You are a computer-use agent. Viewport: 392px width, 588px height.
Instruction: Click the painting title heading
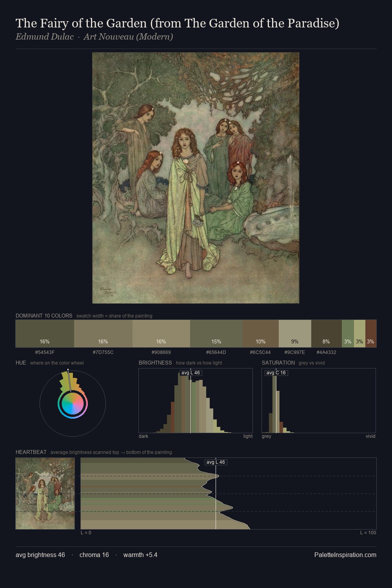(178, 23)
